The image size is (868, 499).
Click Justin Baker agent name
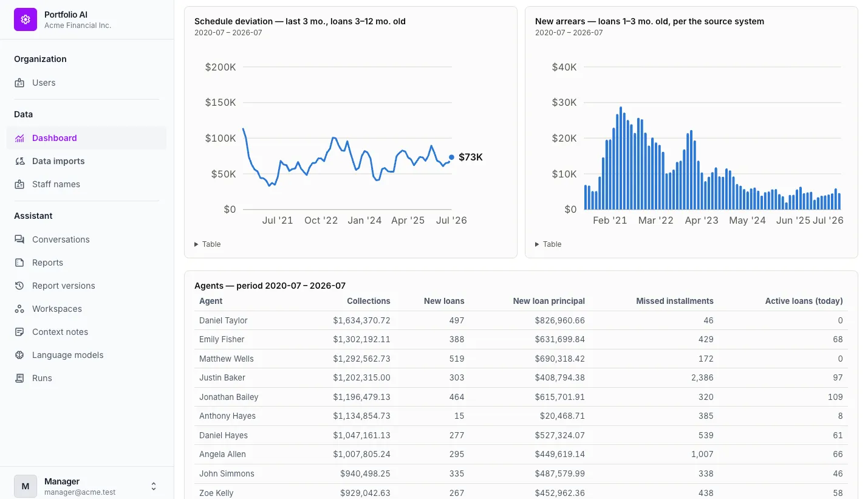coord(222,377)
